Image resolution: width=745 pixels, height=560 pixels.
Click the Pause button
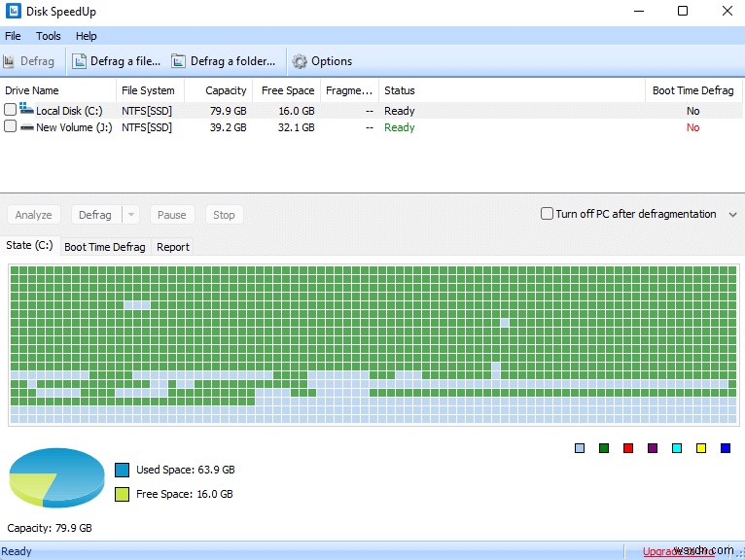click(171, 215)
